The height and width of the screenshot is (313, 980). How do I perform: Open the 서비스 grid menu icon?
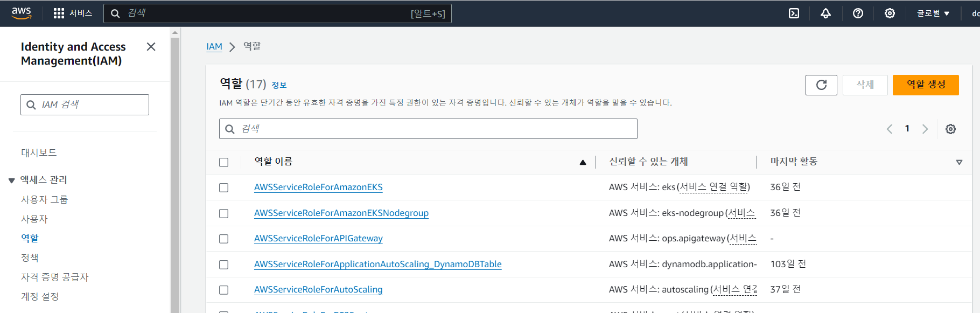tap(59, 13)
